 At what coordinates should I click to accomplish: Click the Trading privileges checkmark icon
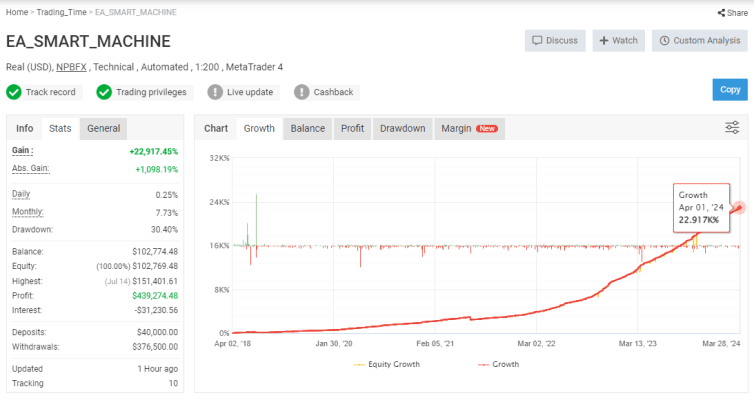[x=104, y=92]
